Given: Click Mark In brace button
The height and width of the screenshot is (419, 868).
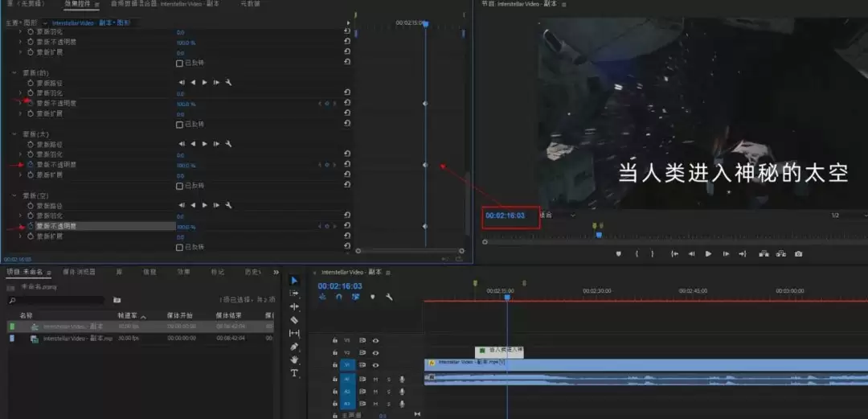Looking at the screenshot, I should click(637, 254).
